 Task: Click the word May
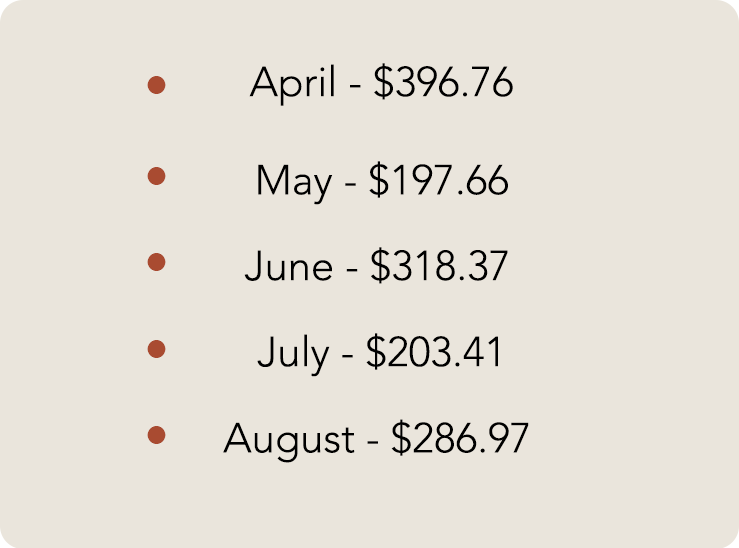(294, 182)
